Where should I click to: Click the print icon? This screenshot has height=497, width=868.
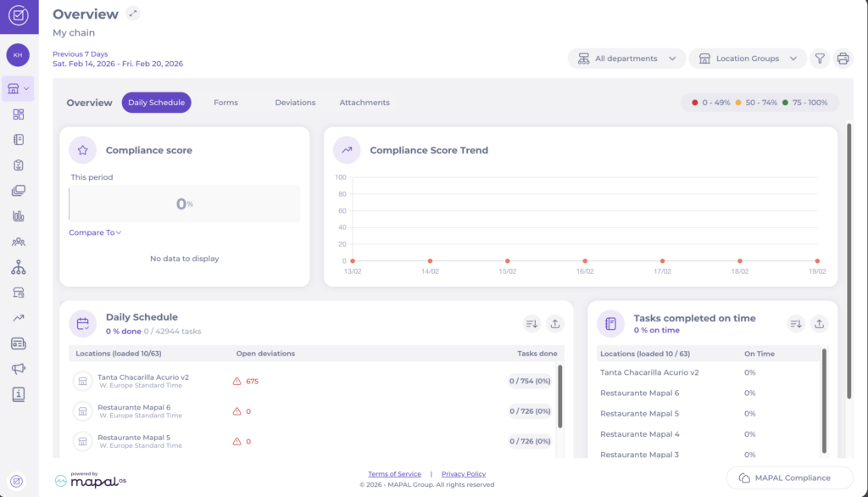843,59
